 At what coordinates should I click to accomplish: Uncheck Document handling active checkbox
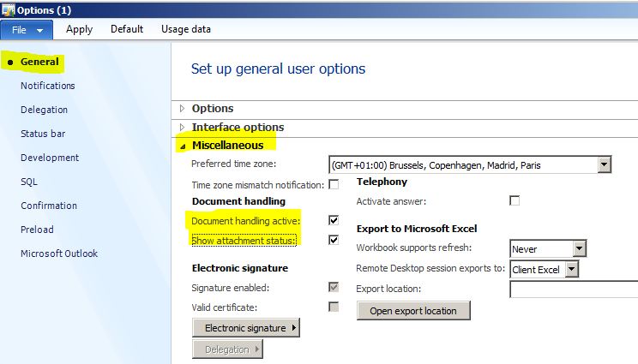tap(334, 221)
